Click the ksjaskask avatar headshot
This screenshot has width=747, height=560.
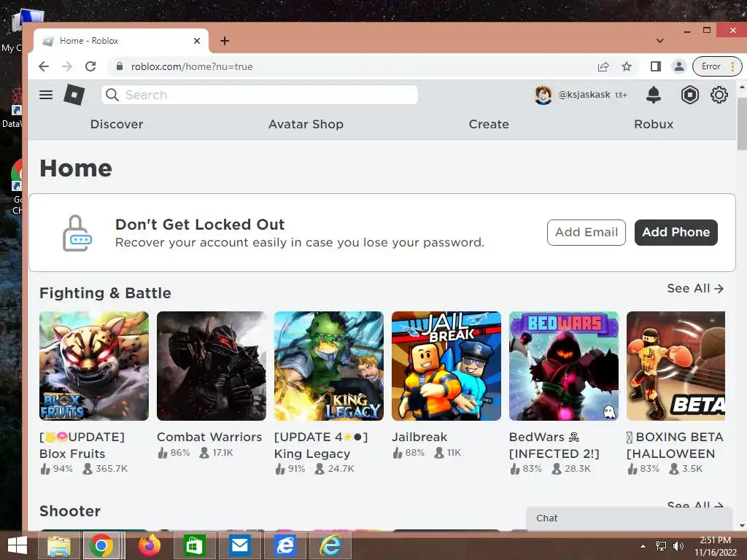(543, 95)
